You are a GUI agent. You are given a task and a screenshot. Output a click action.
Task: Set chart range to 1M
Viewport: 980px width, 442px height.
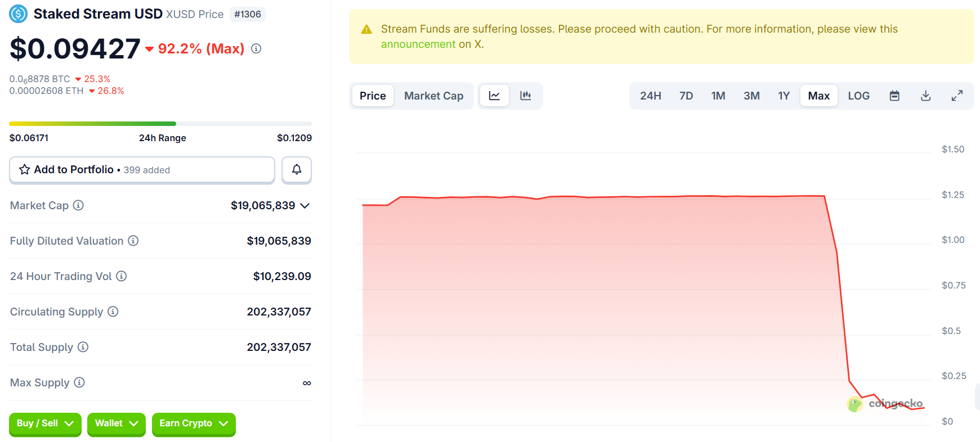718,96
